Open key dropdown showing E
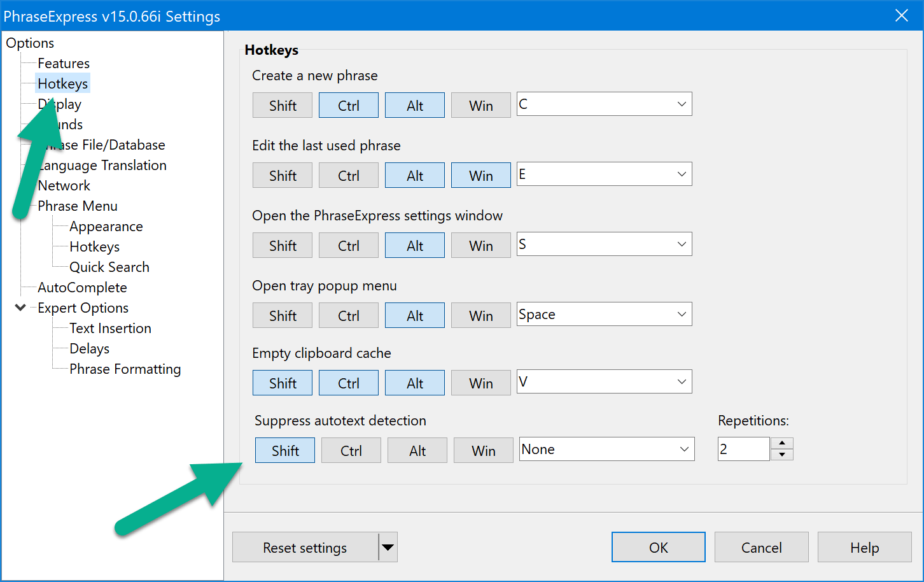Image resolution: width=924 pixels, height=582 pixels. [x=604, y=174]
